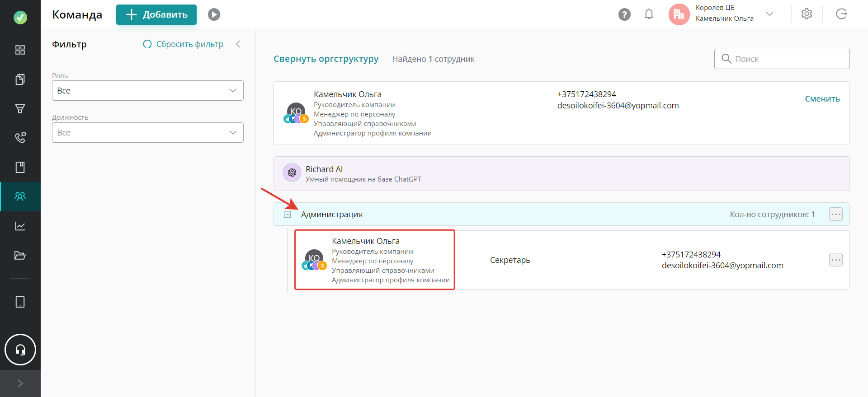Click top card phone +375172438294
Screen dimensions: 868x397
tap(587, 94)
